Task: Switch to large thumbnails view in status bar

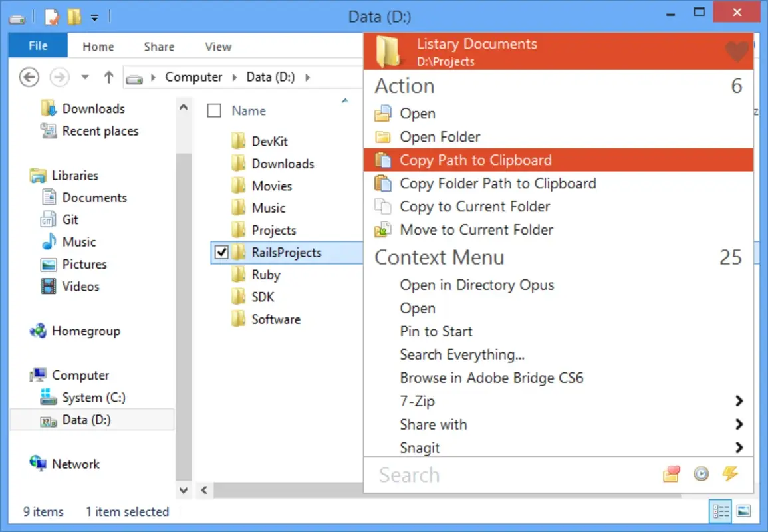Action: point(743,511)
